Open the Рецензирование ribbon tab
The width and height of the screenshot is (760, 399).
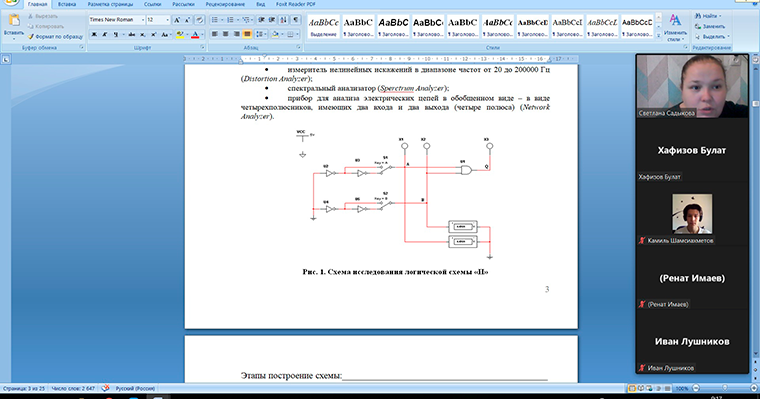(225, 4)
